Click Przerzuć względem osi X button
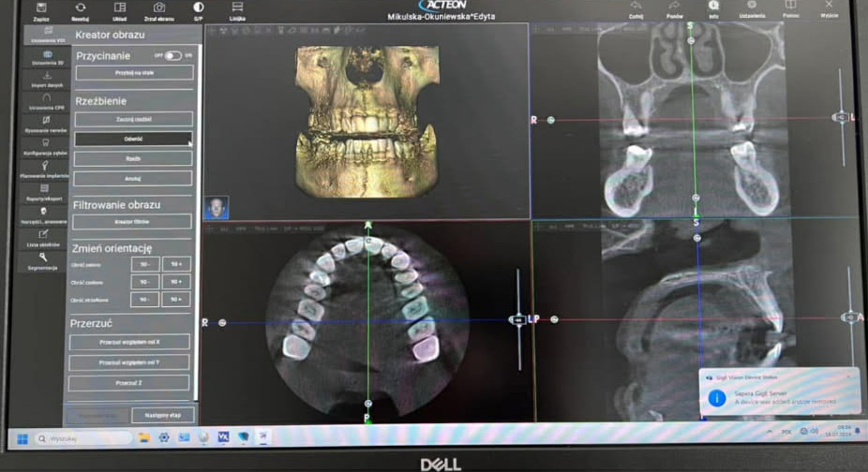Screen dimensions: 868x472 pos(129,342)
